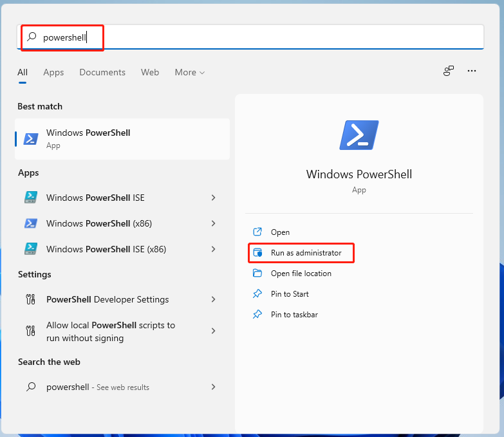Image resolution: width=504 pixels, height=437 pixels.
Task: Expand the powershell web results arrow
Action: 213,387
